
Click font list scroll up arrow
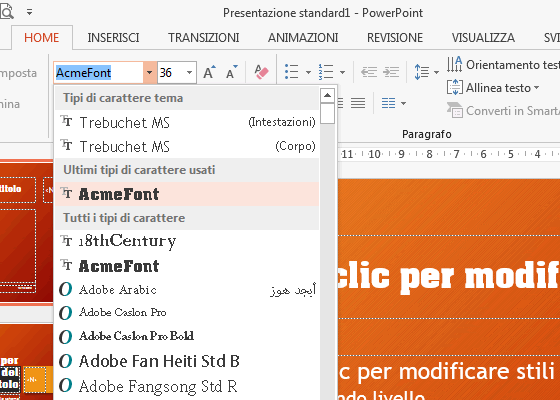[327, 95]
